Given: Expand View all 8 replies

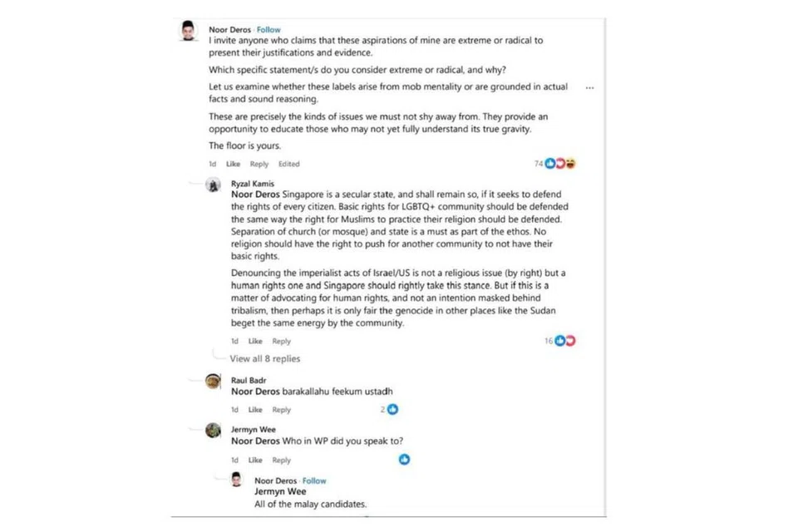Looking at the screenshot, I should tap(264, 359).
